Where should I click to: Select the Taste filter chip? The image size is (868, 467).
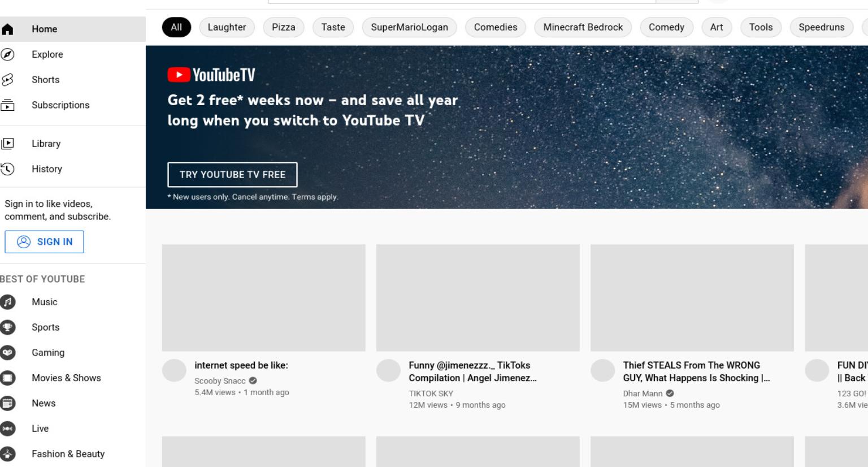[333, 27]
